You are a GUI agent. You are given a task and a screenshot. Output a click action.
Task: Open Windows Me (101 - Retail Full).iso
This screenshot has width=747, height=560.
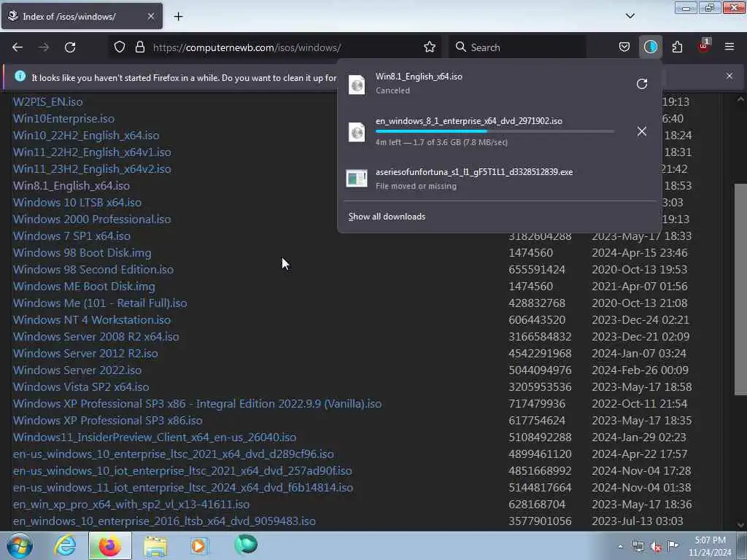point(99,303)
